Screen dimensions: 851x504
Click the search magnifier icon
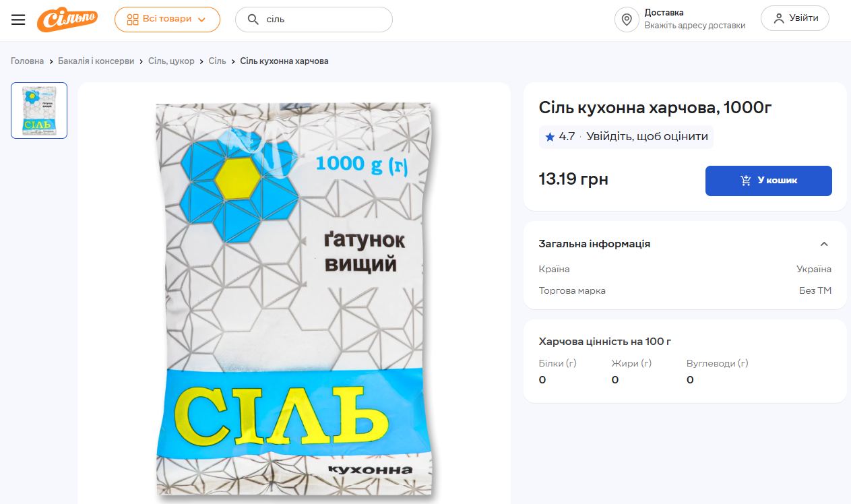(x=253, y=20)
